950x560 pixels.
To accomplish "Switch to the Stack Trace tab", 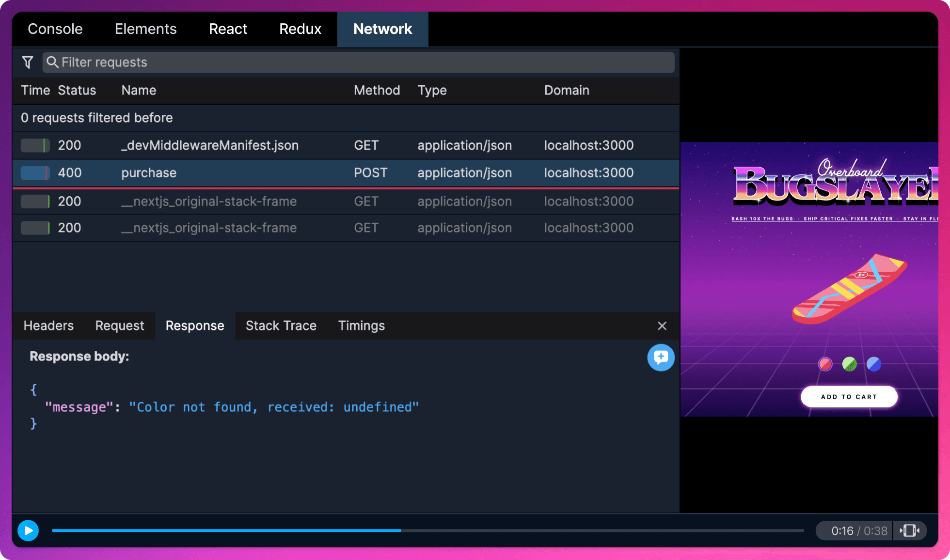I will tap(281, 326).
